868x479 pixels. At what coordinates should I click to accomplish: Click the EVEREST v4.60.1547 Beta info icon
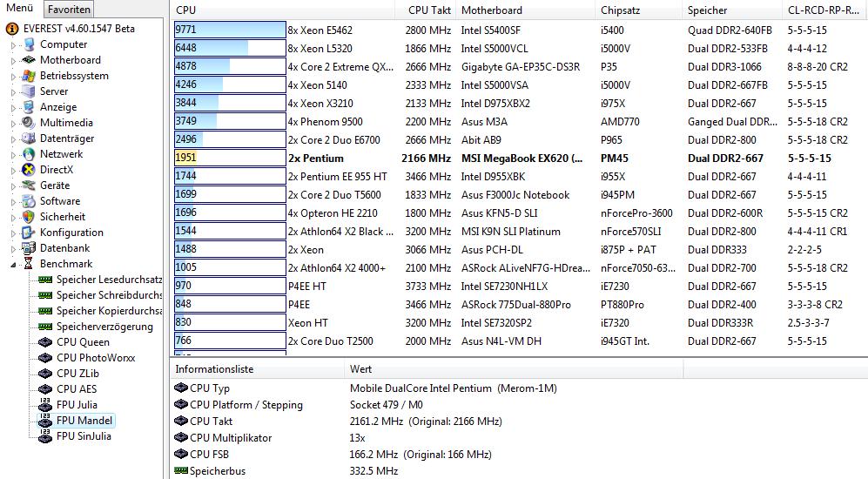pyautogui.click(x=11, y=29)
